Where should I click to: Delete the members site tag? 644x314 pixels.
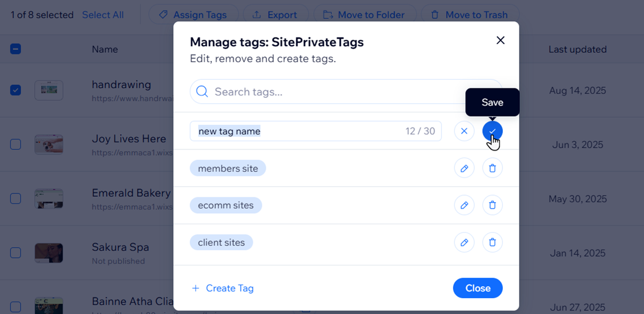pos(492,168)
